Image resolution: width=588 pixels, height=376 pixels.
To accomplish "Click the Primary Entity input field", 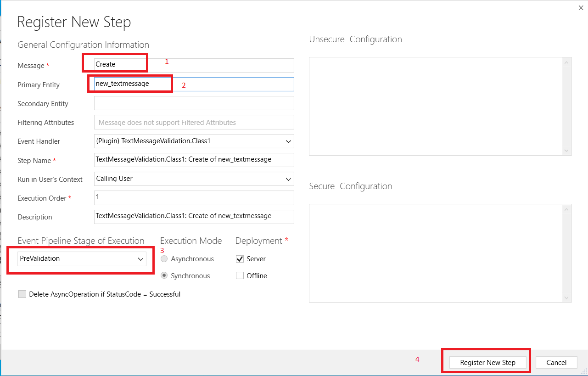I will pos(194,84).
